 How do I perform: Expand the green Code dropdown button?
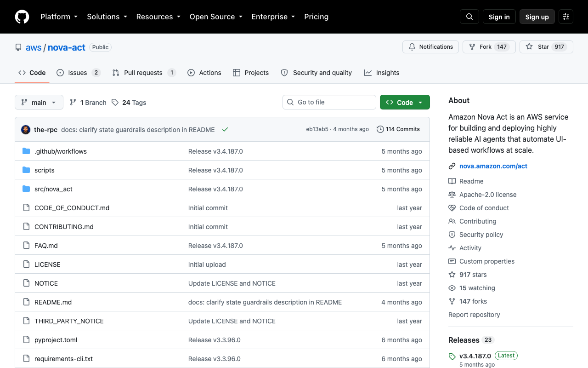405,102
